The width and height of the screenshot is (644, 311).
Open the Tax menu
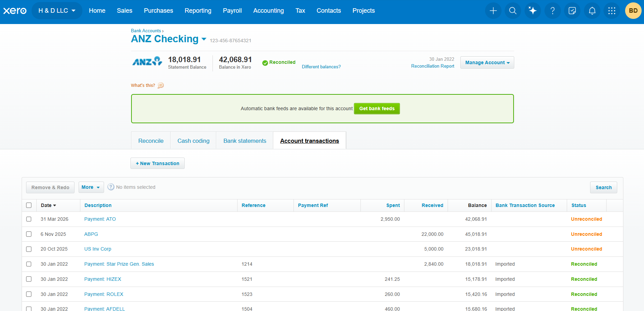coord(300,11)
